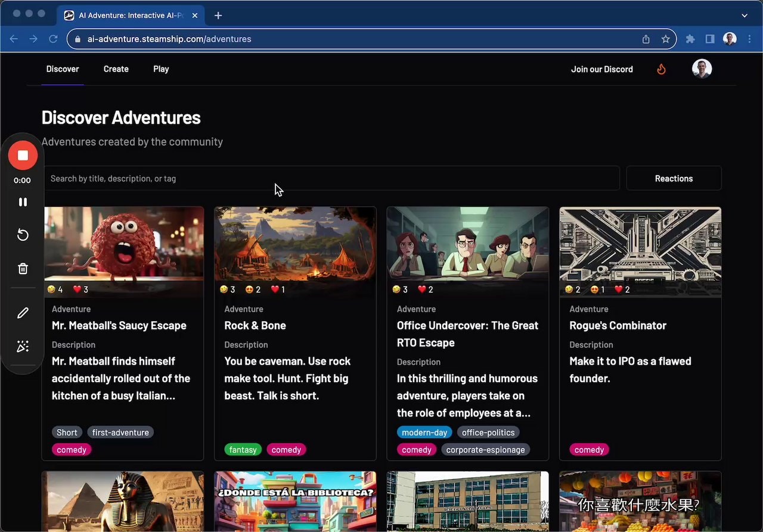Screen dimensions: 763x532
Task: Toggle the heart reaction on Rock & Bone
Action: 274,290
